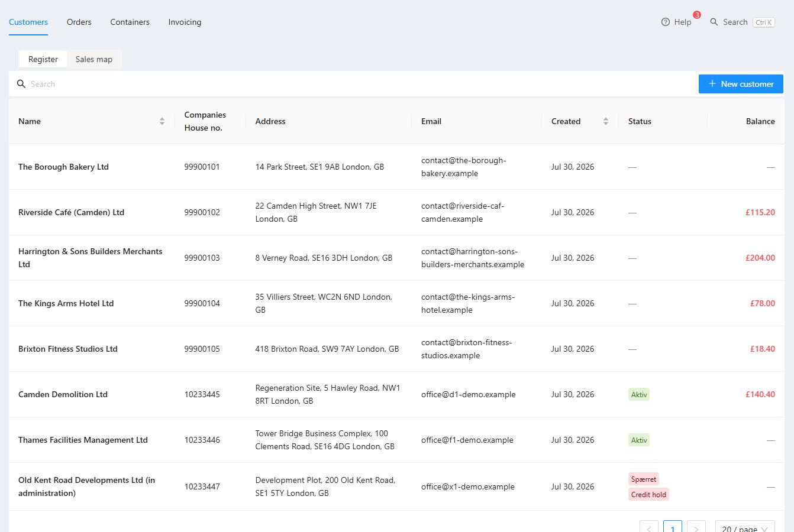Click the Help question mark icon
The width and height of the screenshot is (794, 532).
tap(666, 22)
